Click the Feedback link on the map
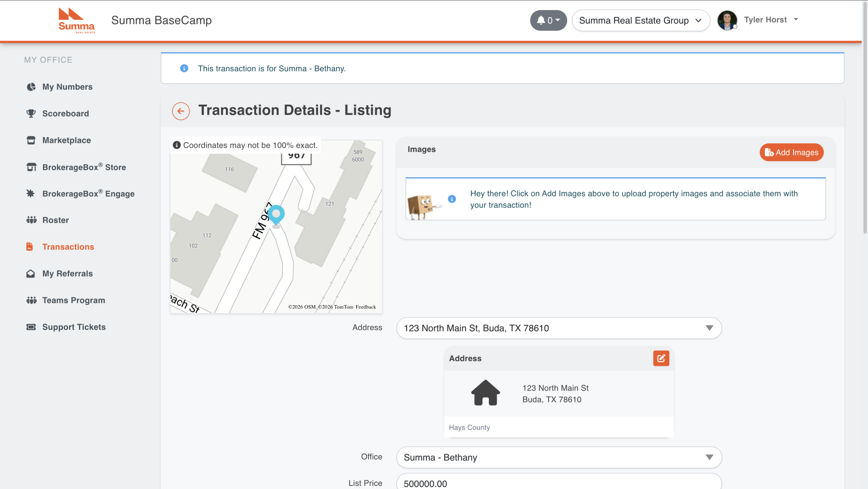Screen dimensions: 868x489 tap(366, 307)
